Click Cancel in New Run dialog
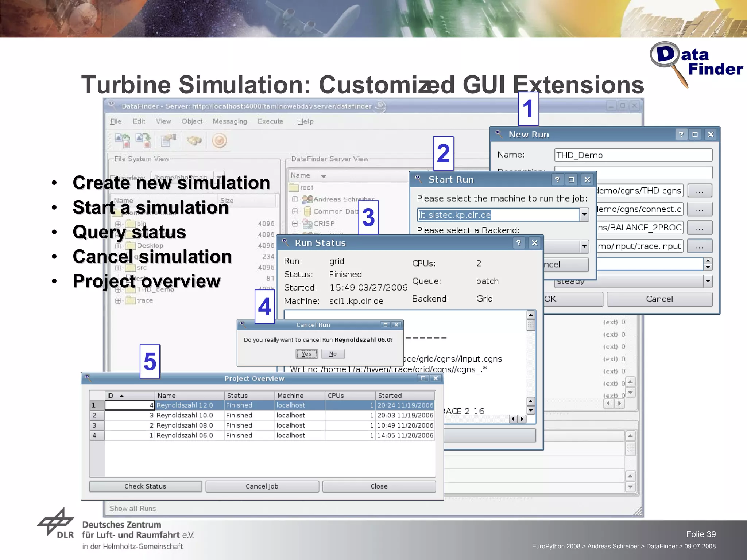The width and height of the screenshot is (747, 560). pos(659,299)
